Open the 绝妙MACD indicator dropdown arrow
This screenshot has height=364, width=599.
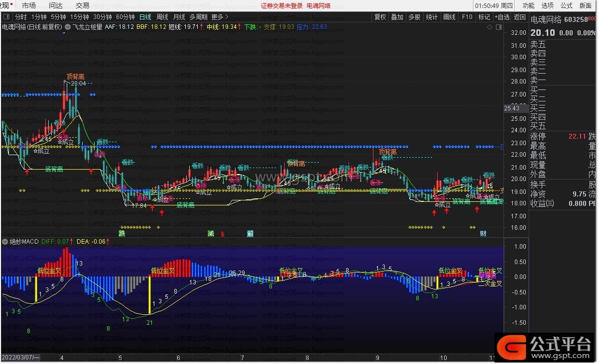point(5,242)
